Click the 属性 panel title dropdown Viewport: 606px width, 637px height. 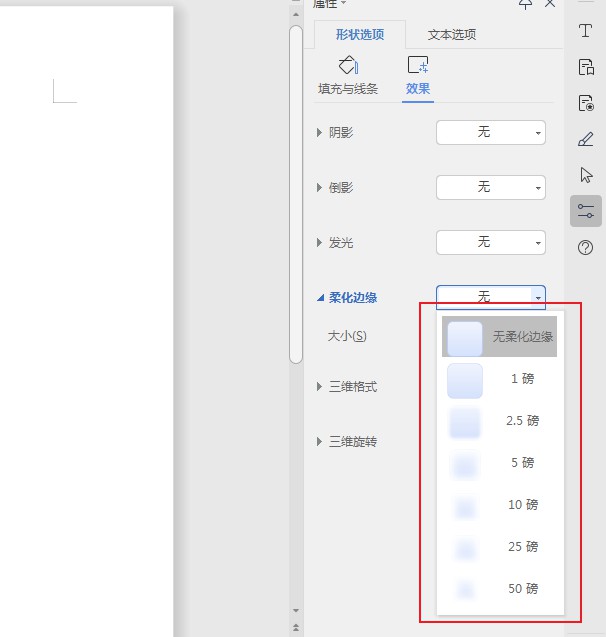(330, 4)
